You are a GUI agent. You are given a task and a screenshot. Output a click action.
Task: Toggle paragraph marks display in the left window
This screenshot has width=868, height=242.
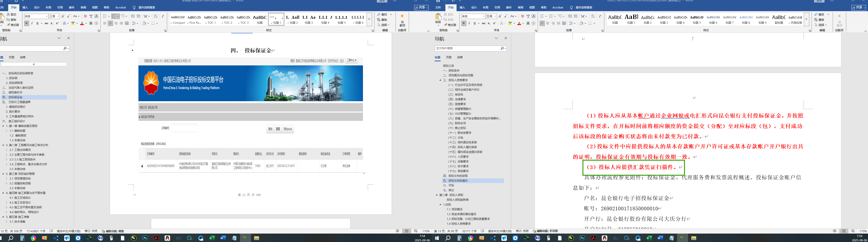(163, 16)
